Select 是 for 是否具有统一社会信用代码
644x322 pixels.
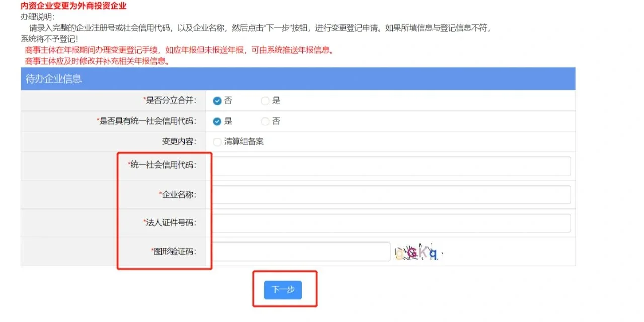(x=217, y=121)
